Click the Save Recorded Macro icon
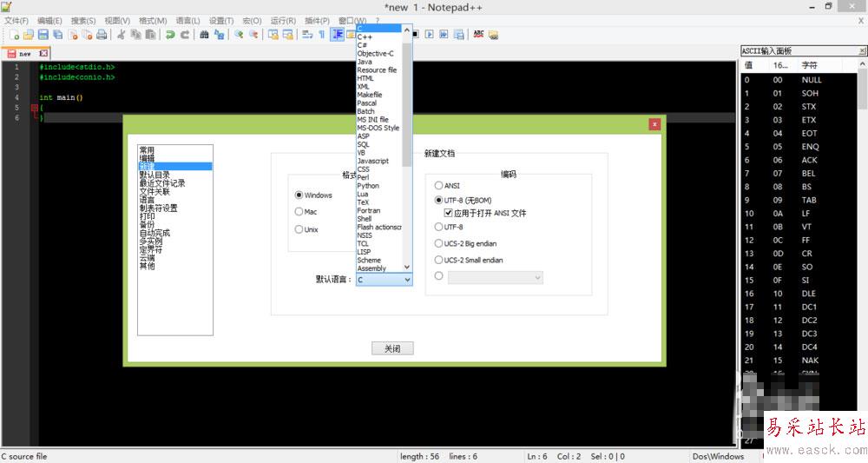The image size is (868, 463). [459, 35]
